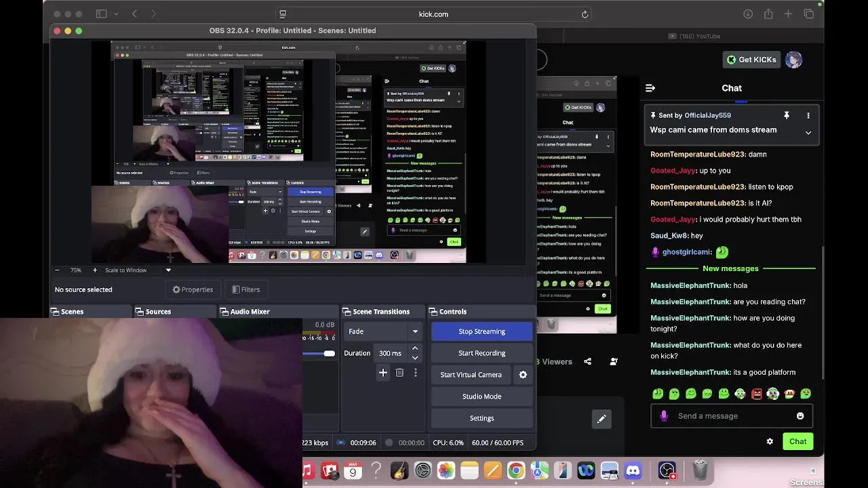Open Kick chat settings gear
Screen dimensions: 868x488
pos(770,441)
